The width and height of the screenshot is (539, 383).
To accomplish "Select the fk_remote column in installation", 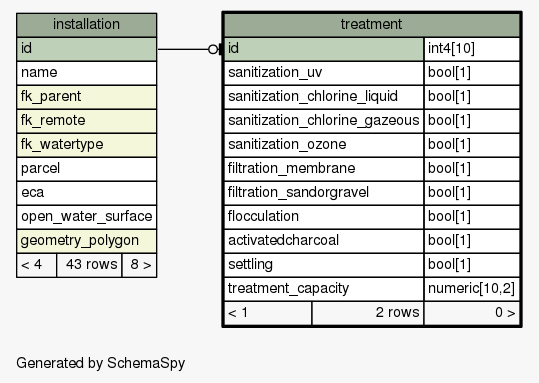I will [87, 121].
